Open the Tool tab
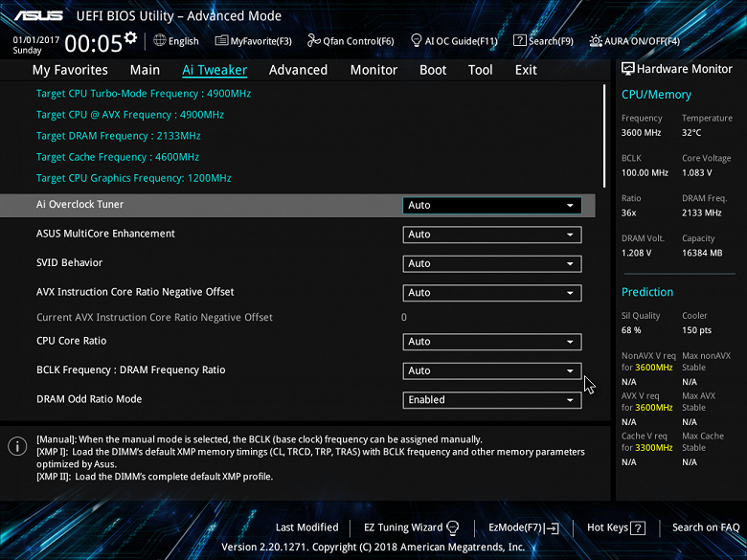Screen dimensions: 747x560 (x=480, y=70)
